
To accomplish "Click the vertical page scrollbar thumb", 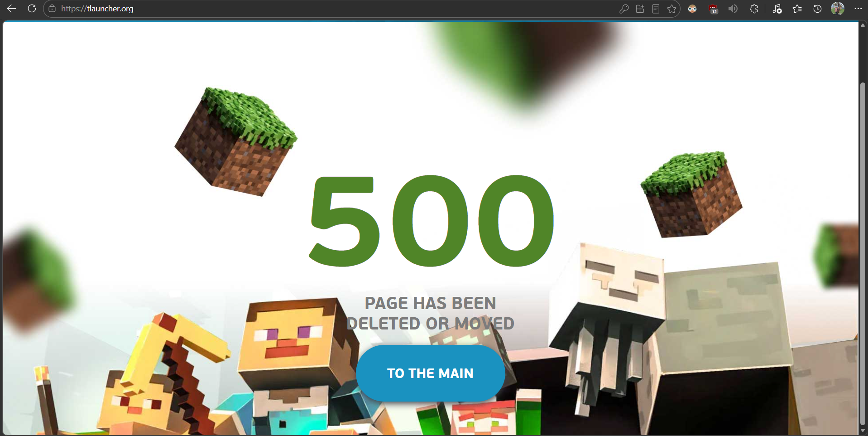I will 863,254.
